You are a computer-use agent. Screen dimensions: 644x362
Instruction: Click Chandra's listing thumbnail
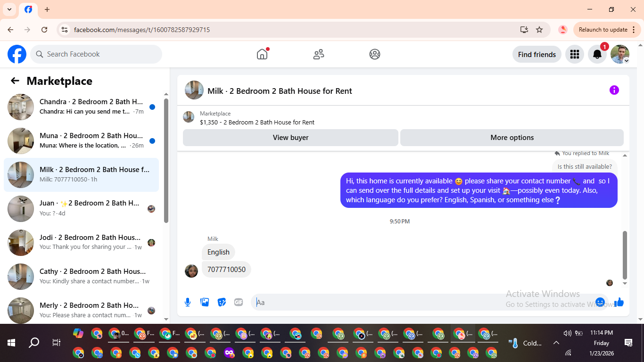tap(21, 107)
